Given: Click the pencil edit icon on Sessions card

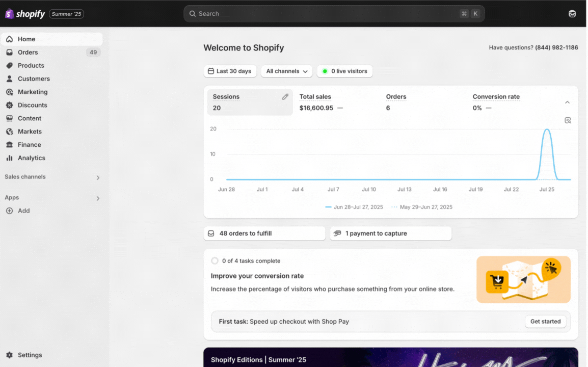Looking at the screenshot, I should pyautogui.click(x=285, y=97).
